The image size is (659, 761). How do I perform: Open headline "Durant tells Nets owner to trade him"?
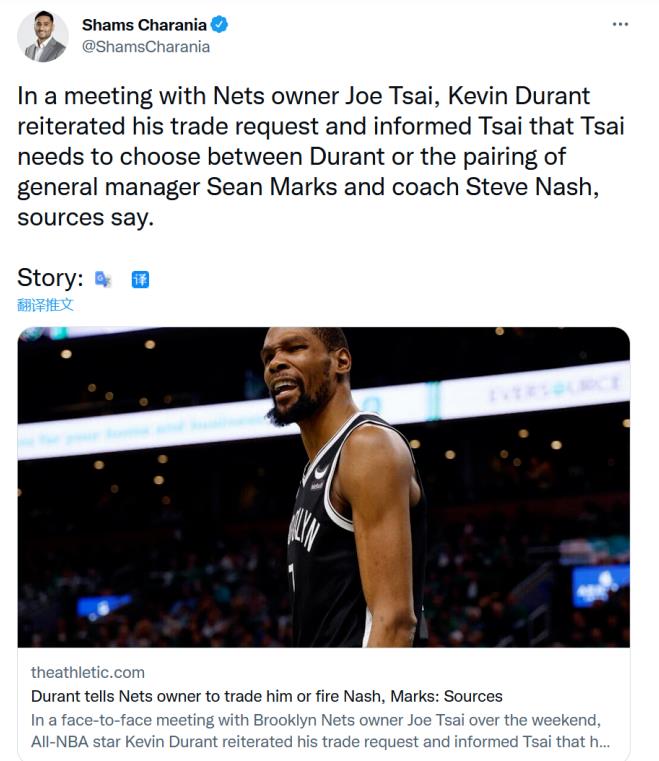pos(266,695)
